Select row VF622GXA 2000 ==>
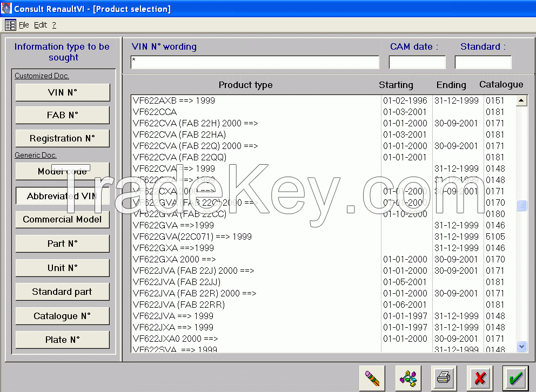The image size is (536, 392). pyautogui.click(x=323, y=259)
